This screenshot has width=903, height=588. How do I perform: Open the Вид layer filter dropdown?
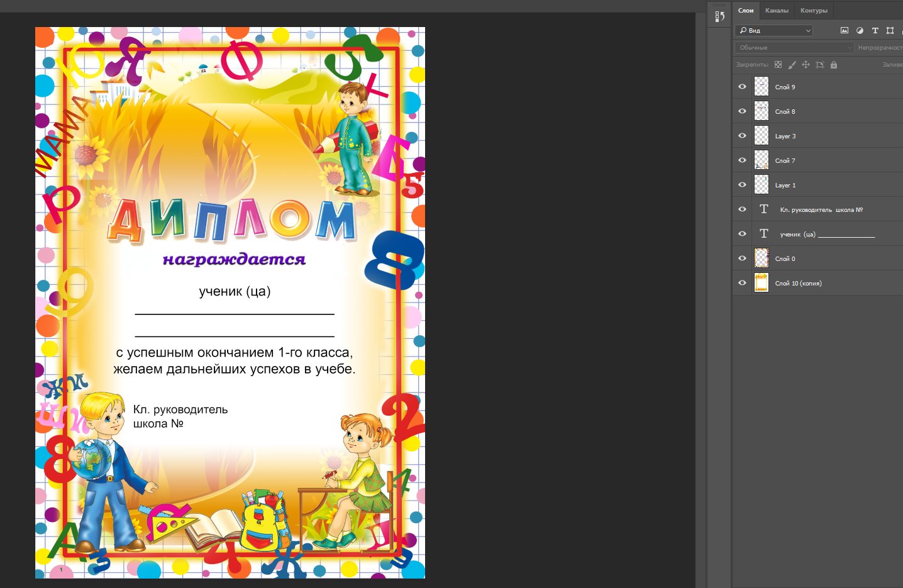(x=774, y=30)
